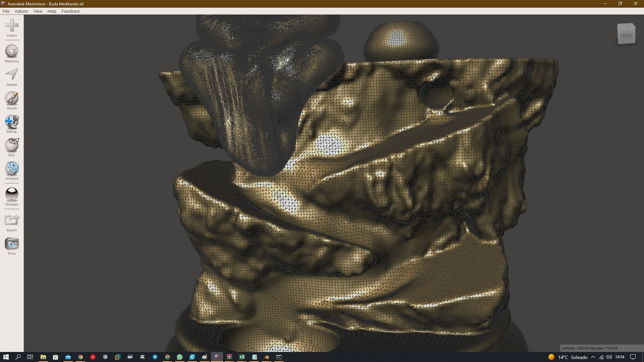Click the active Meshmixer taskbar icon
The width and height of the screenshot is (644, 362).
point(217,357)
